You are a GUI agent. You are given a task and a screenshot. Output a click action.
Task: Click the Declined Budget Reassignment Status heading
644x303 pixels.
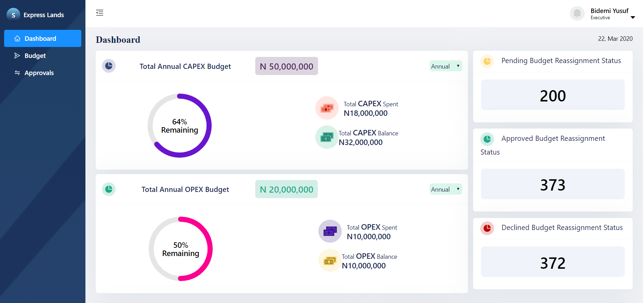point(562,228)
